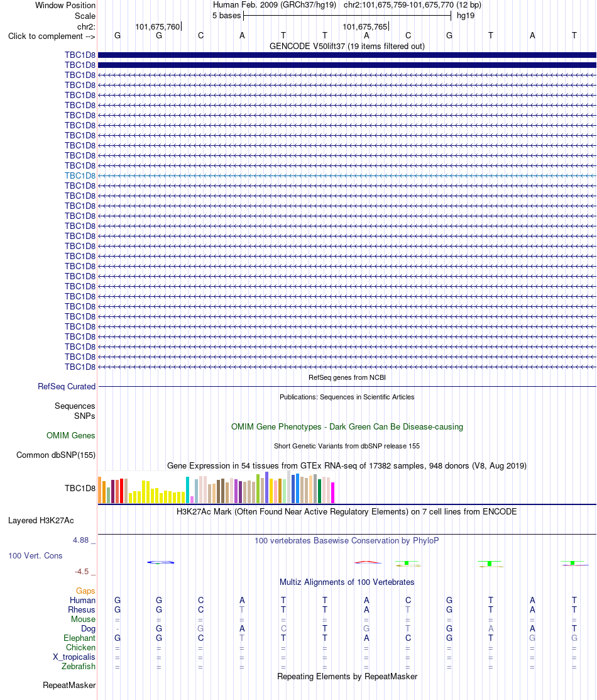Open 'Publications: Sequences in Scientific Articles' title

point(347,397)
